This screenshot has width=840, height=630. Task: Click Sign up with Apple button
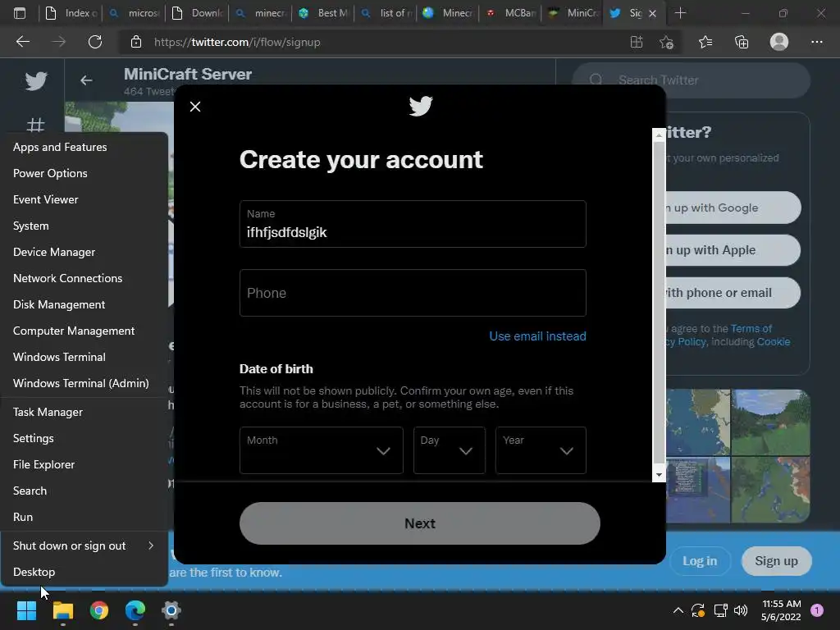(x=733, y=250)
